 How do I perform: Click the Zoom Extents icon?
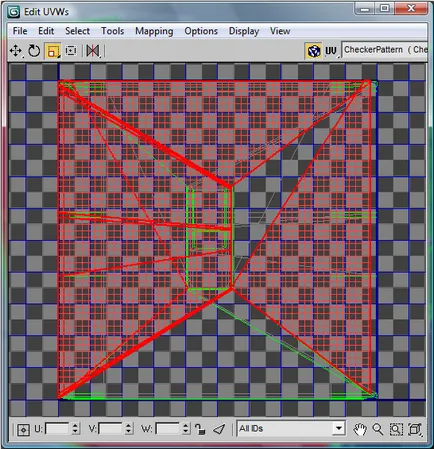click(x=415, y=429)
